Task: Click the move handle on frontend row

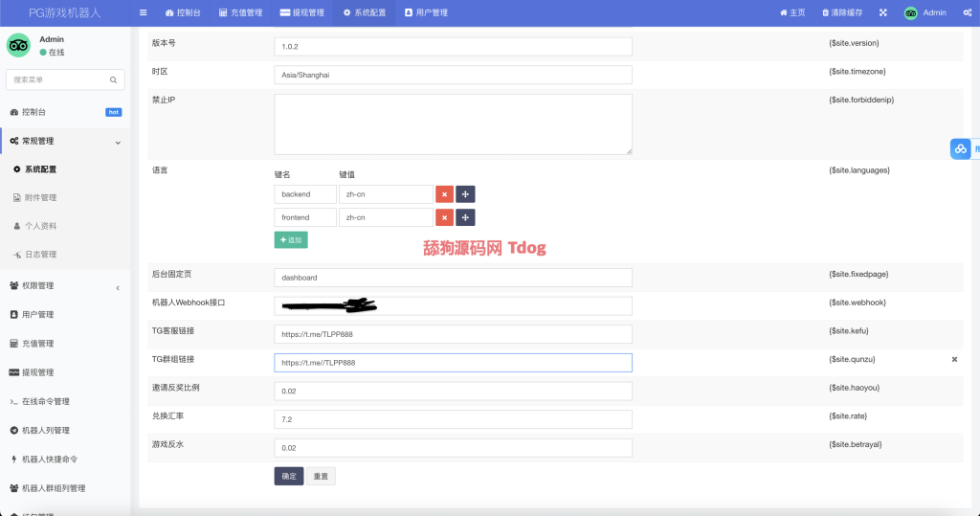Action: coord(465,217)
